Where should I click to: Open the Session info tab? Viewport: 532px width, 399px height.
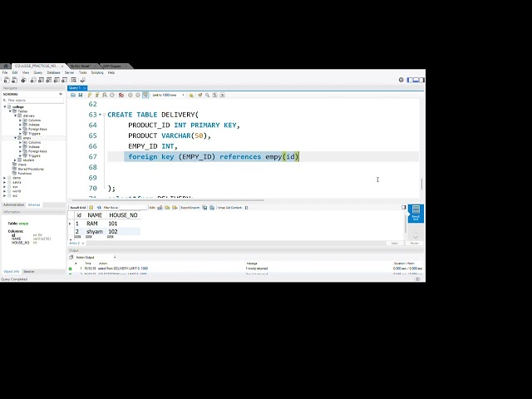pyautogui.click(x=29, y=272)
